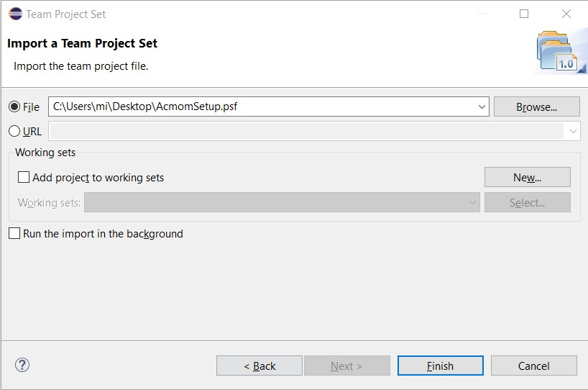
Task: Close the dialog with the X icon
Action: point(566,14)
